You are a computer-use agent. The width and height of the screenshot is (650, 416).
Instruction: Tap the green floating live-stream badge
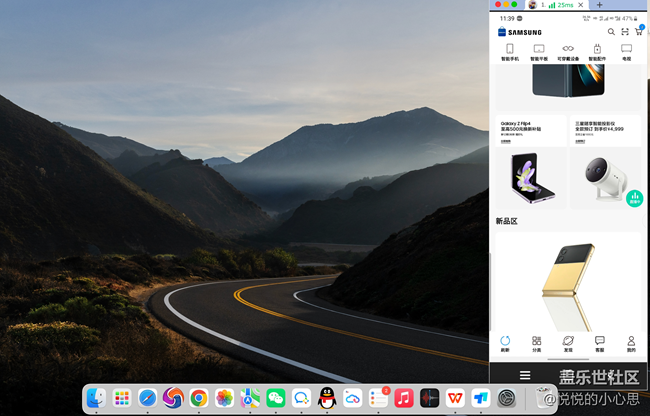tap(633, 199)
